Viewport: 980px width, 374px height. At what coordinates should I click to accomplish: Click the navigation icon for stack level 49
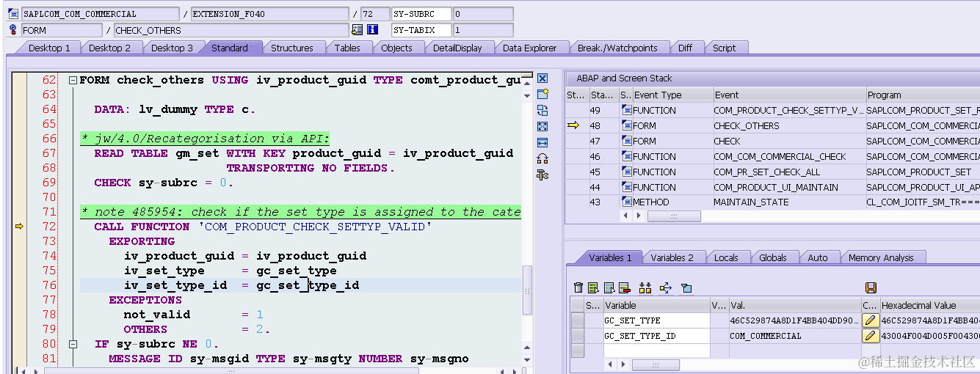point(626,110)
